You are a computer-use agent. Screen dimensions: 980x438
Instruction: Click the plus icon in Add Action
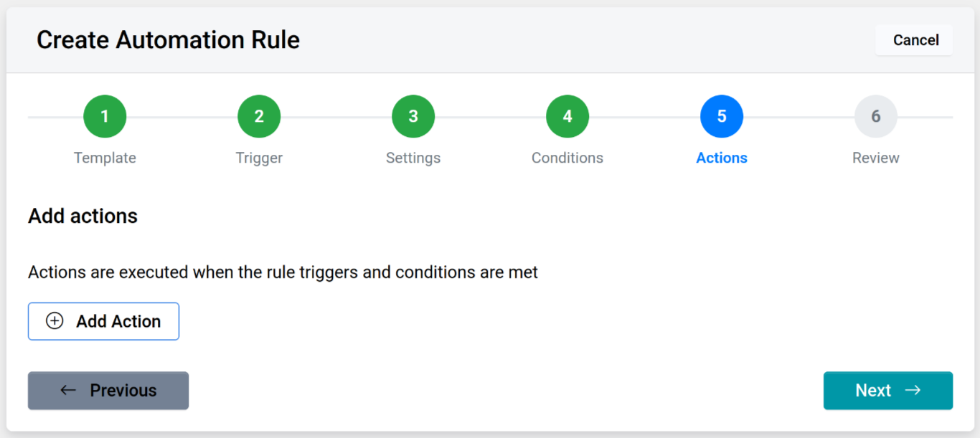click(55, 321)
